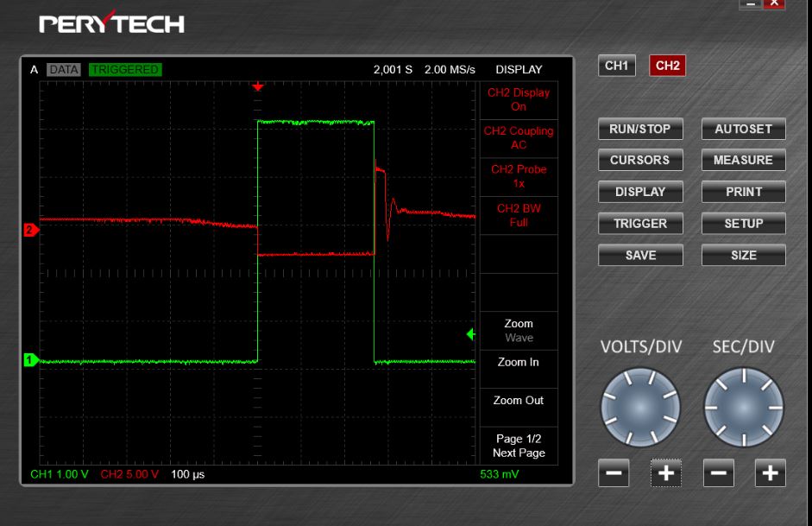Click the VOLTS/DIV knob
812x526 pixels.
click(x=640, y=408)
